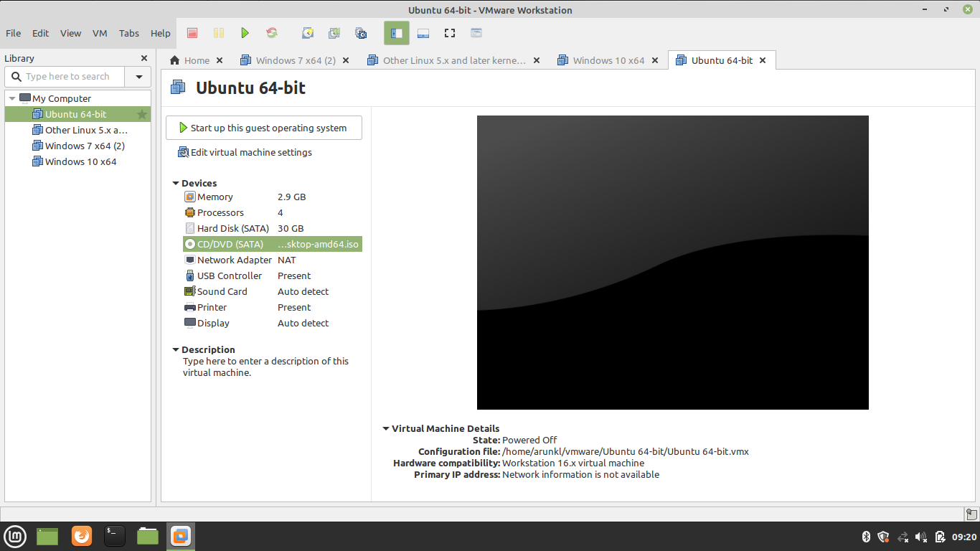
Task: Collapse the Description section
Action: (x=176, y=350)
